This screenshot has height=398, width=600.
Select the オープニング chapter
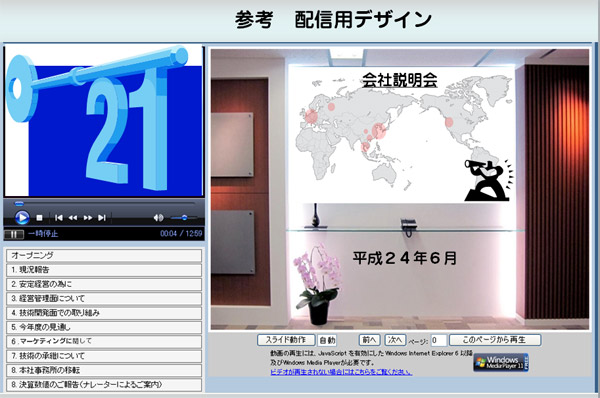(x=104, y=255)
